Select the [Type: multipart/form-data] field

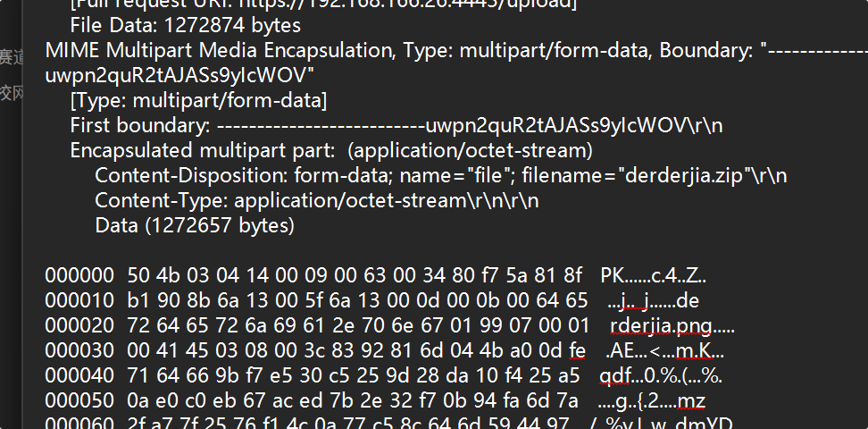[x=199, y=100]
